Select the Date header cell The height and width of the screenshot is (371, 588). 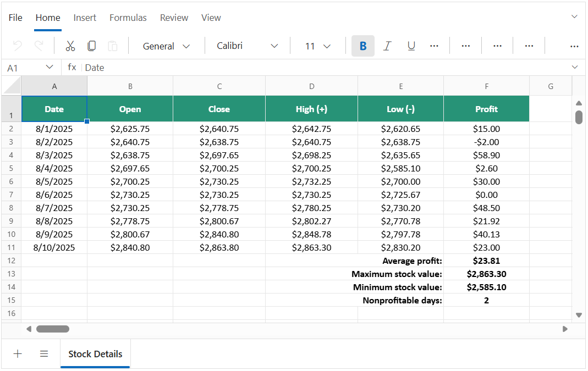[x=54, y=109]
